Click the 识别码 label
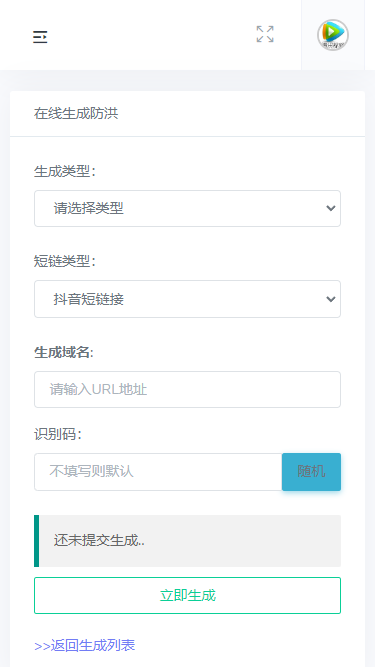Image resolution: width=375 pixels, height=667 pixels. point(58,434)
